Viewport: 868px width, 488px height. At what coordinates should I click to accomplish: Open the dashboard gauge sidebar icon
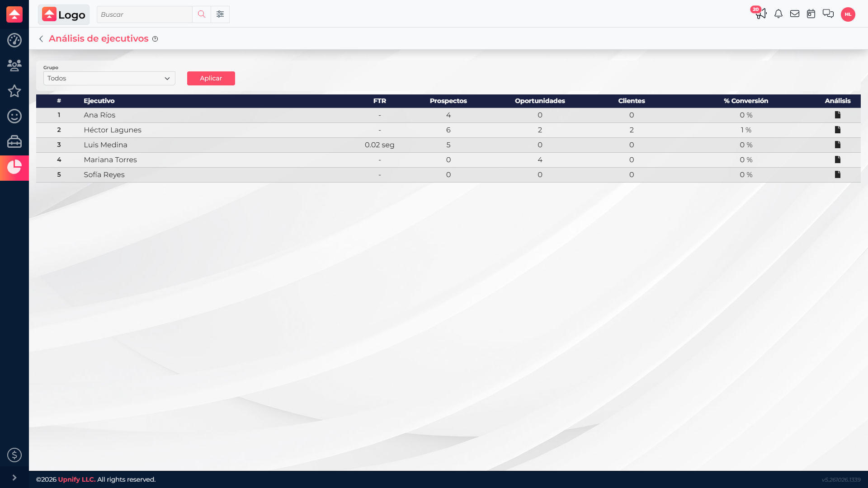pyautogui.click(x=14, y=40)
